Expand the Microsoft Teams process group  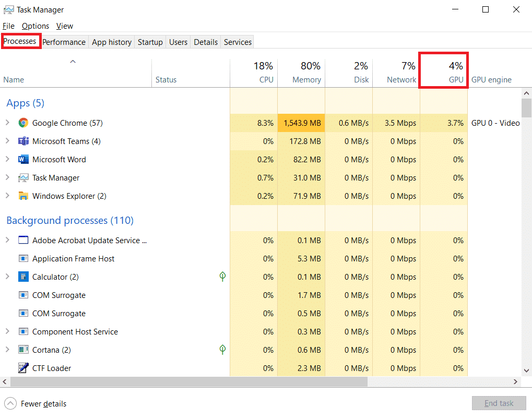click(x=8, y=141)
